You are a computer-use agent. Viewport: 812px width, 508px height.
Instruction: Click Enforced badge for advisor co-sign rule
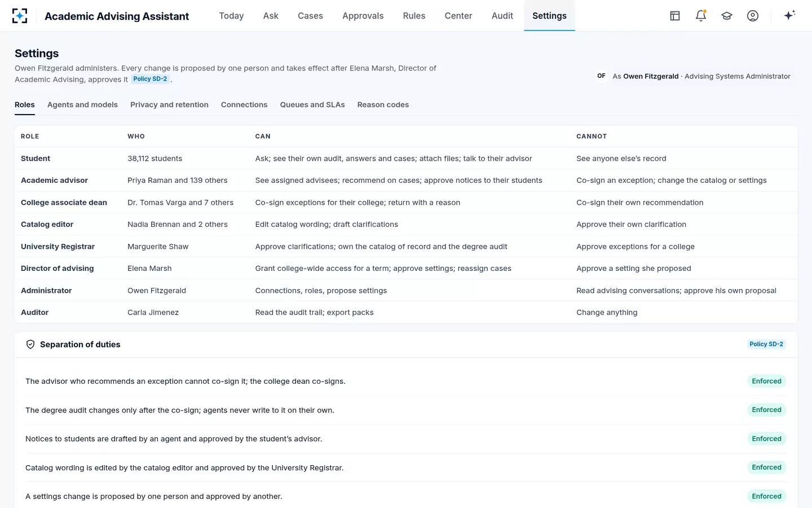point(766,381)
